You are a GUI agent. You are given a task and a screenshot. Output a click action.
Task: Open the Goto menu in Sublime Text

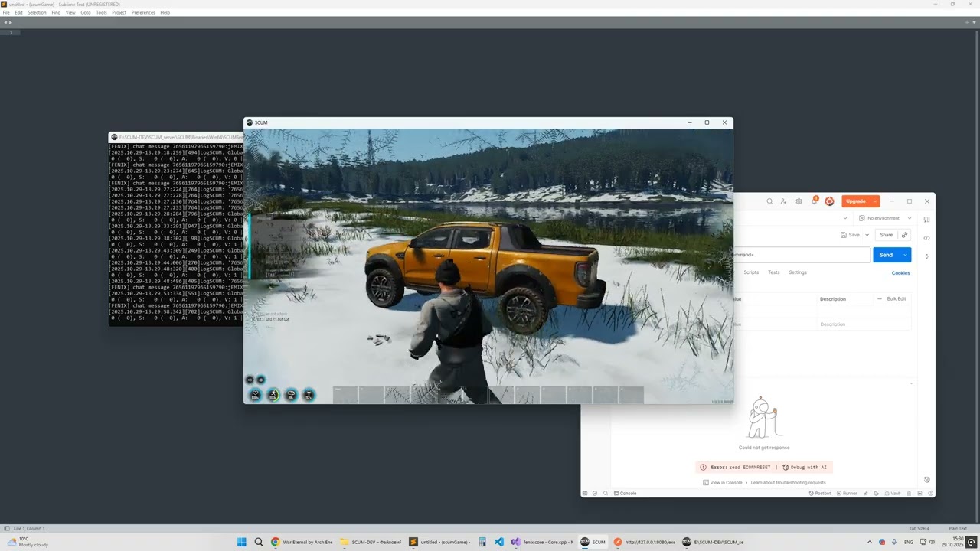click(86, 12)
